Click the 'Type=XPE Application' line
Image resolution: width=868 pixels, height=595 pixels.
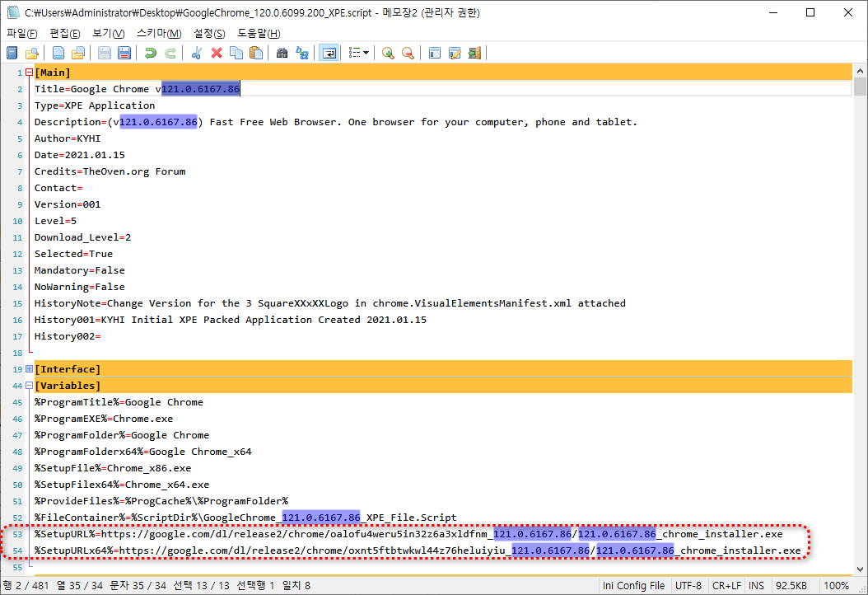point(95,105)
